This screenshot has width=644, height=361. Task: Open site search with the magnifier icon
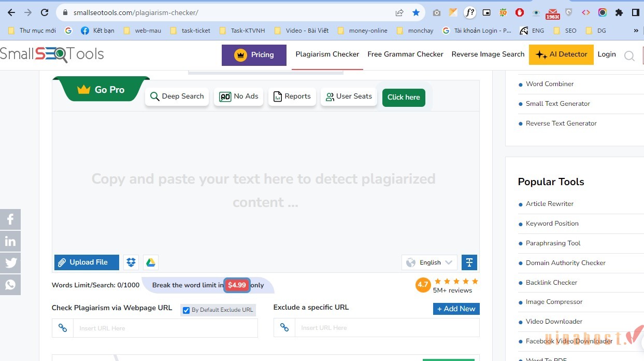(629, 55)
